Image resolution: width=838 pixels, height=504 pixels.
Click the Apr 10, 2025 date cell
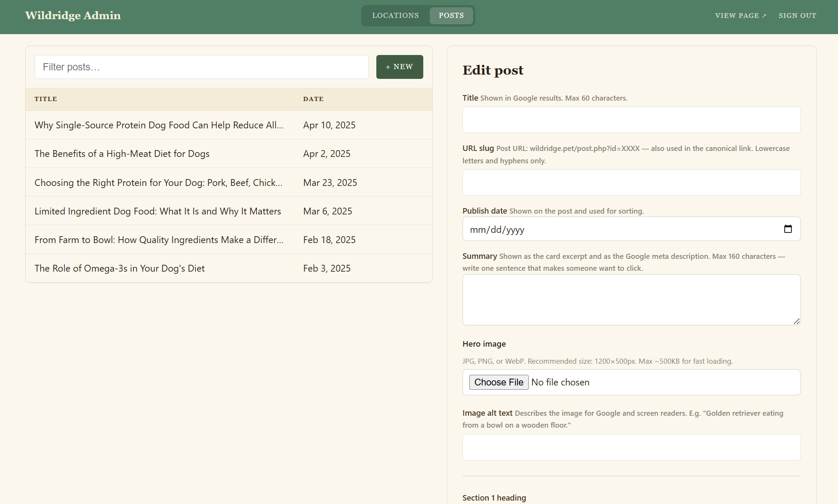click(x=329, y=125)
